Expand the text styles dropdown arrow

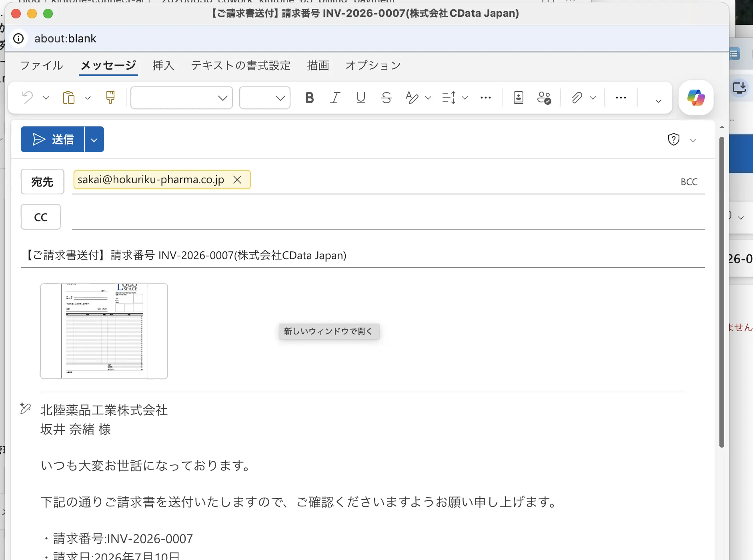coord(428,98)
